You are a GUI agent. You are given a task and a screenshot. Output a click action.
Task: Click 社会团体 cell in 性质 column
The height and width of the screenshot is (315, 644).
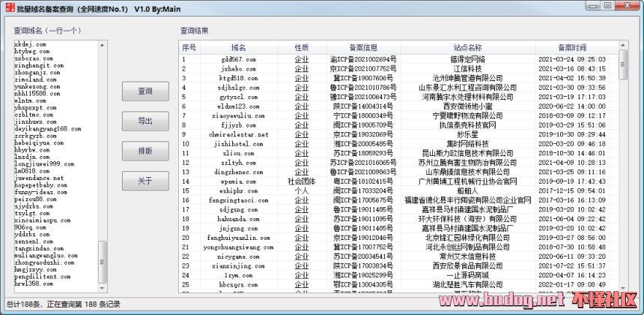(302, 181)
